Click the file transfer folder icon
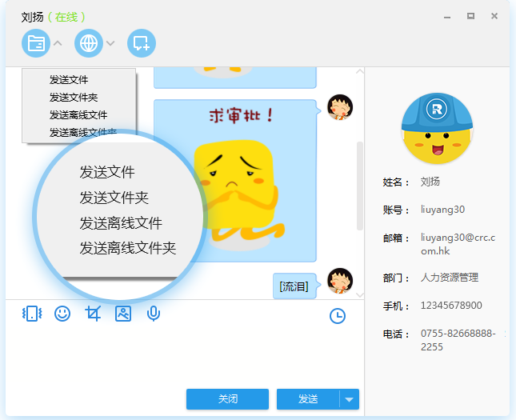Image resolution: width=516 pixels, height=420 pixels. click(x=35, y=43)
